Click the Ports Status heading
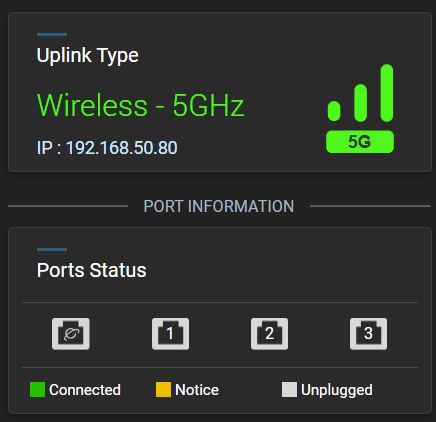 (x=91, y=270)
